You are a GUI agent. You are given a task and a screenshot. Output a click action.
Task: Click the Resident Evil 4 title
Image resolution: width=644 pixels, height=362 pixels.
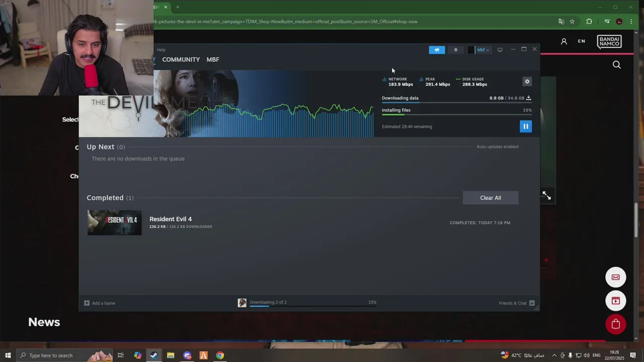pyautogui.click(x=171, y=219)
